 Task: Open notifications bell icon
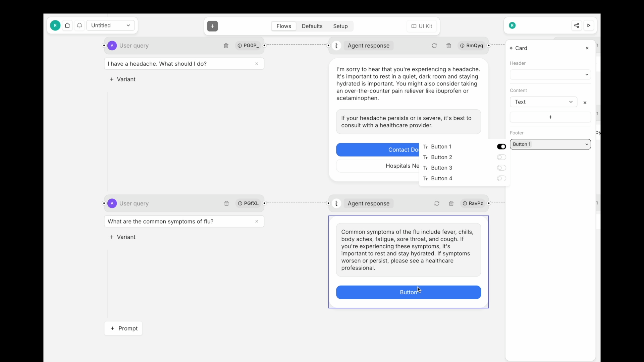click(79, 25)
